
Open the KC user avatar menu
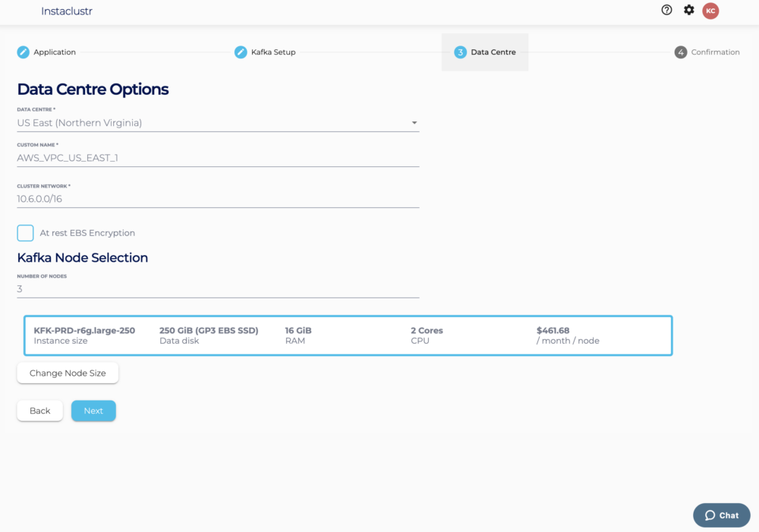710,11
